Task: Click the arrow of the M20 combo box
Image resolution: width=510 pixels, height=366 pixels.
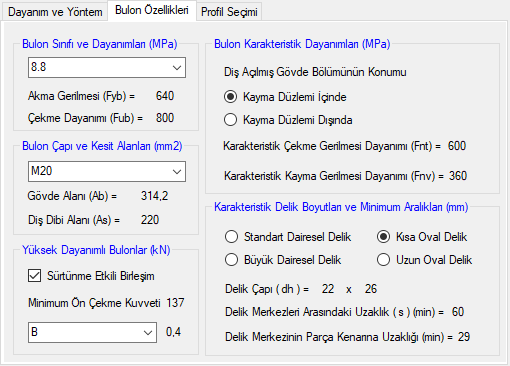Action: point(177,171)
